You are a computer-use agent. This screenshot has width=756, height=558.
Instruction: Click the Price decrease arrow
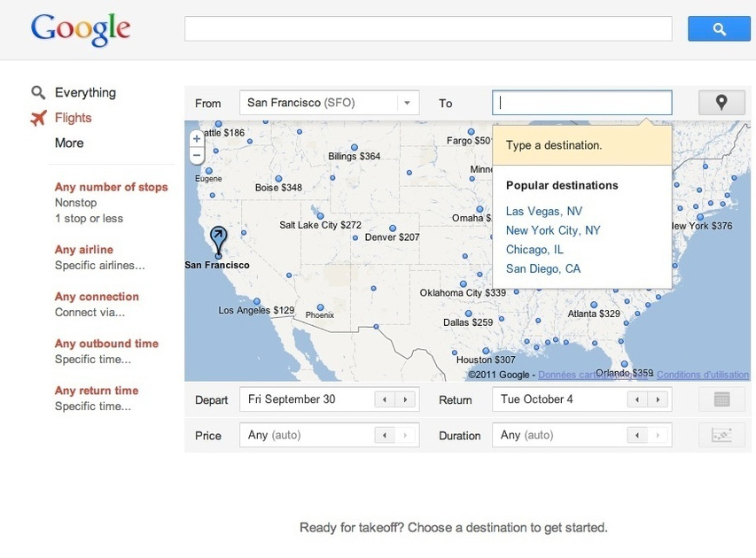pos(385,435)
